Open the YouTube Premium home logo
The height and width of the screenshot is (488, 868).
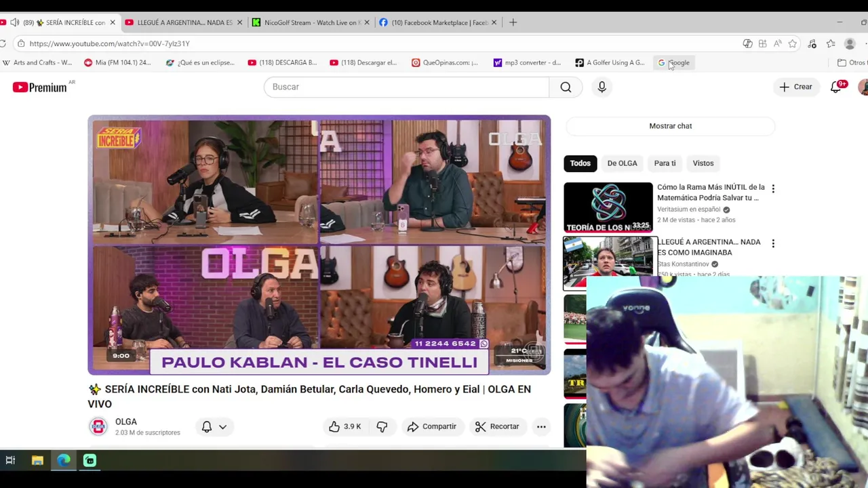pyautogui.click(x=39, y=87)
